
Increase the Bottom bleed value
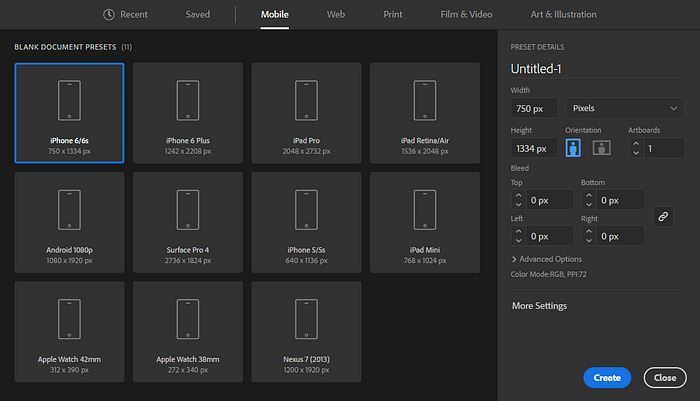589,195
